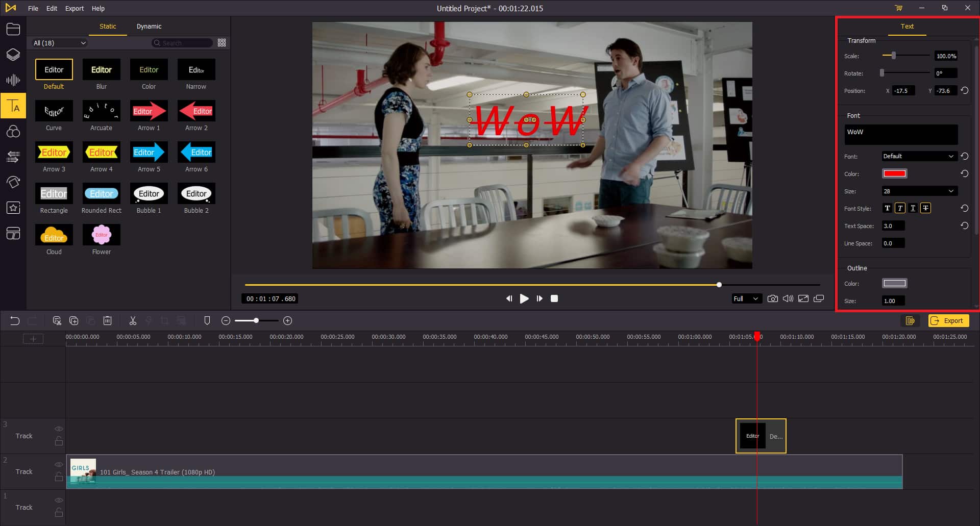
Task: Open the Overlays layers panel
Action: (x=13, y=55)
